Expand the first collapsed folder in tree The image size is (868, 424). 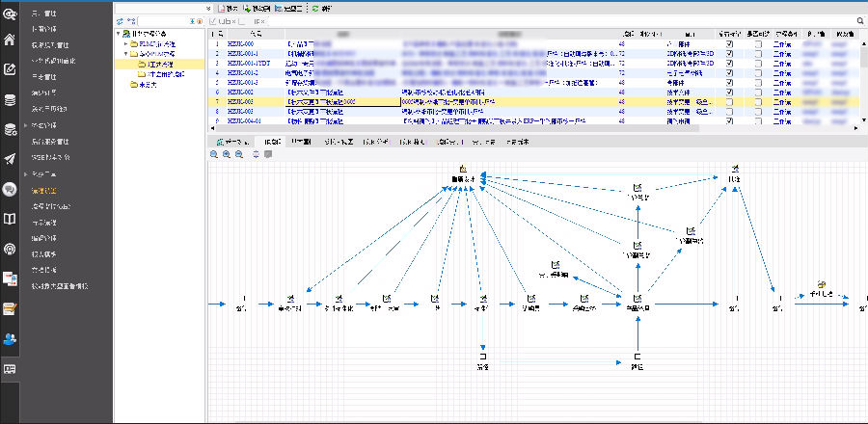point(123,44)
